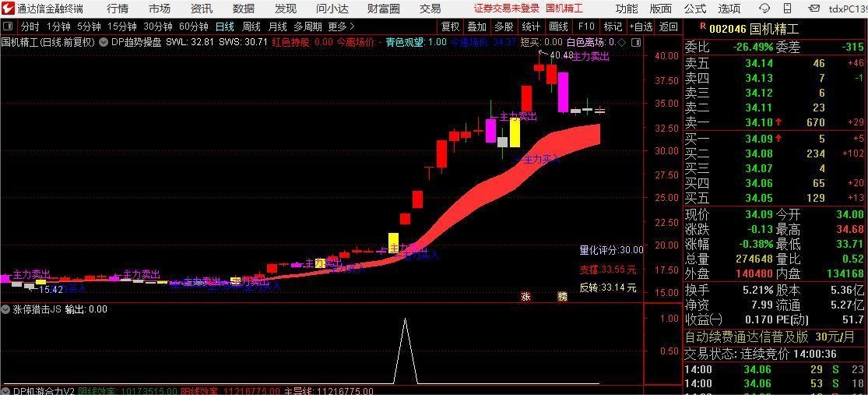Open the 发现 menu

(286, 9)
